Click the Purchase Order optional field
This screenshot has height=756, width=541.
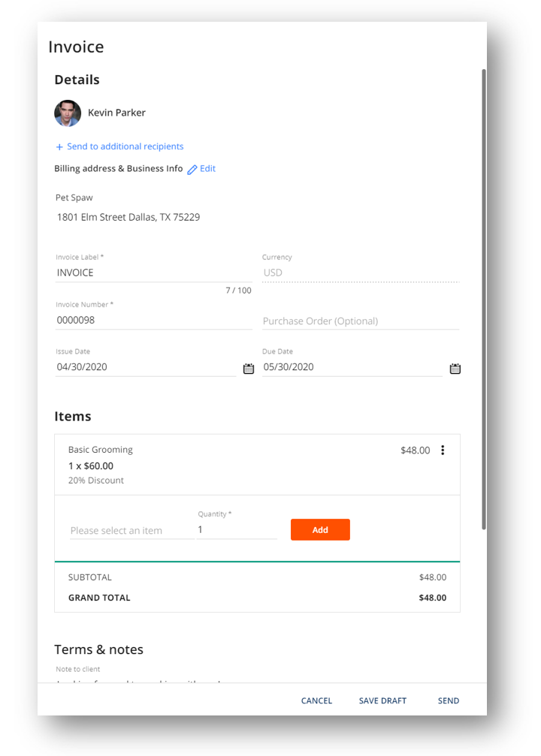(361, 321)
